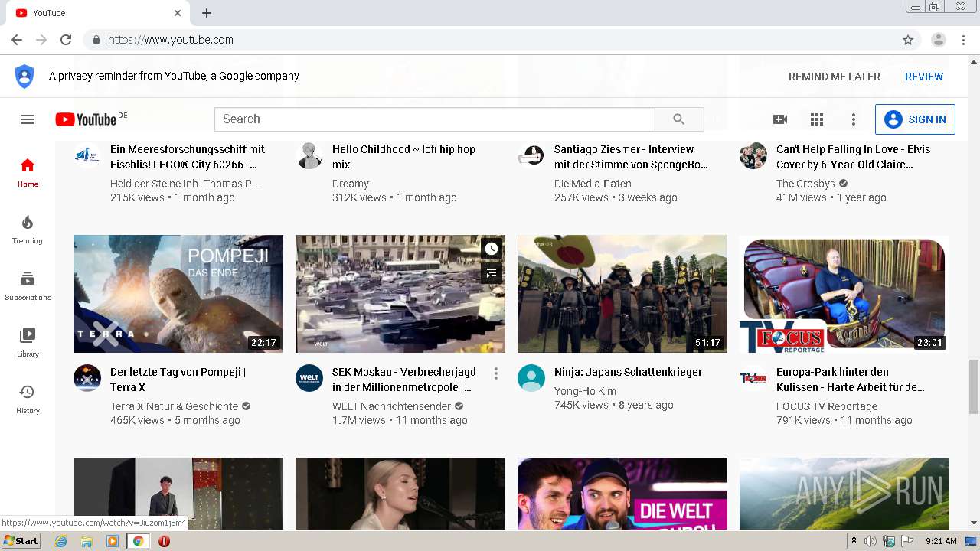Open the DIE WELT video thumbnail in bottom row

click(x=622, y=494)
